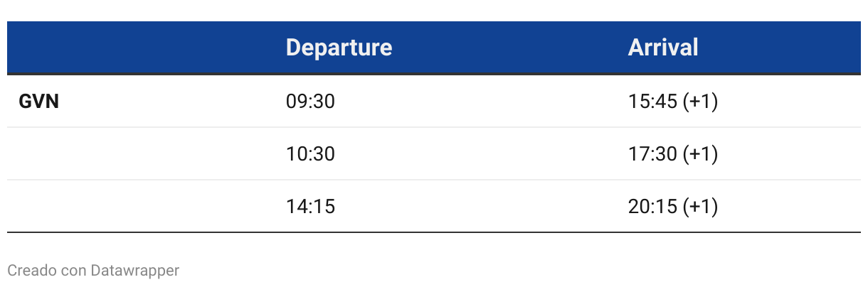The height and width of the screenshot is (287, 868).
Task: Click the 'Creado con' footer text
Action: pos(47,271)
